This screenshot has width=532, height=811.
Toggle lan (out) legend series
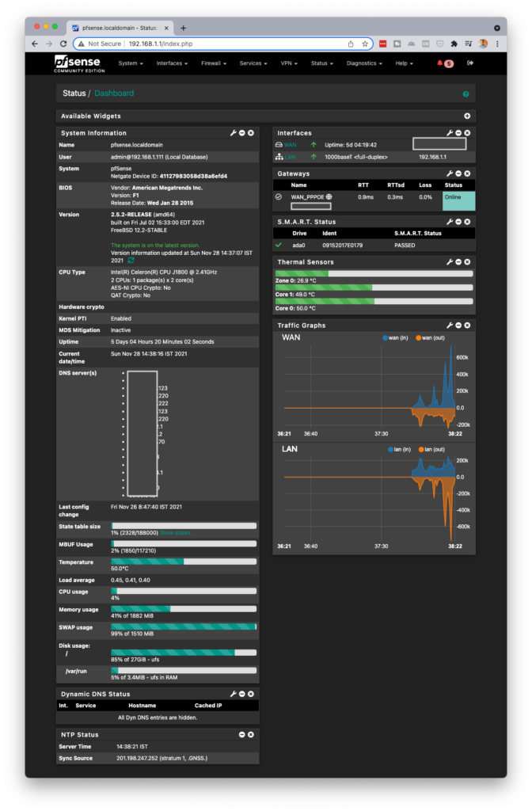click(431, 450)
